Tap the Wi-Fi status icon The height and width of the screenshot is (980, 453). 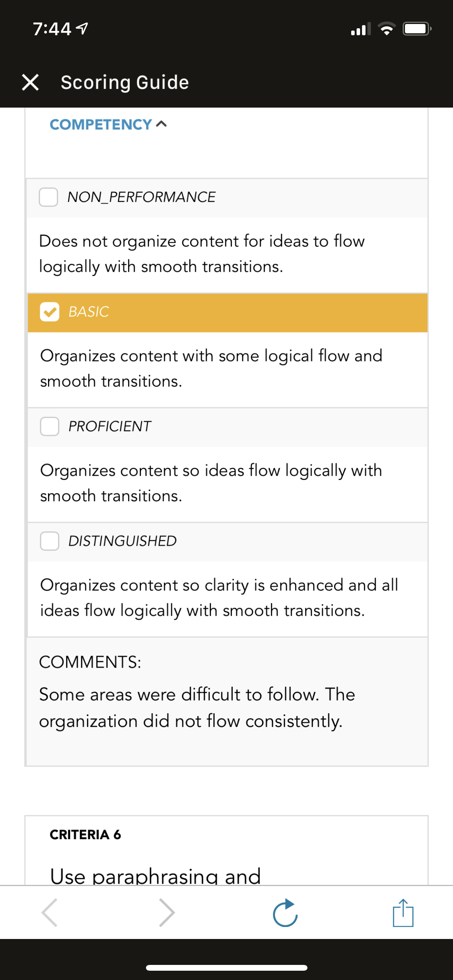coord(386,29)
